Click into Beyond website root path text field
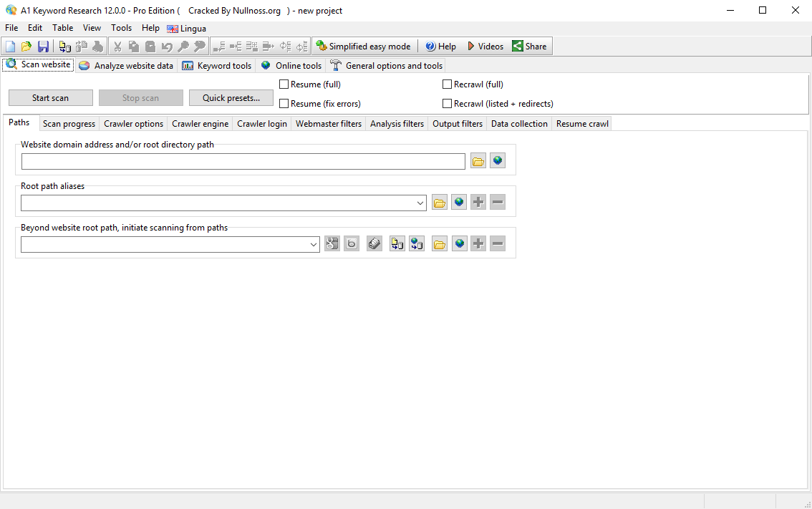Viewport: 812px width, 509px height. (x=164, y=244)
